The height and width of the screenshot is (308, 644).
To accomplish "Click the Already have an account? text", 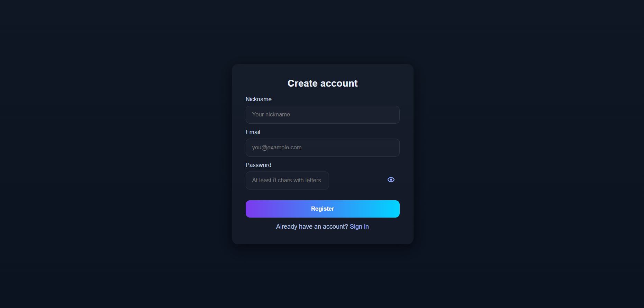I will [x=312, y=227].
